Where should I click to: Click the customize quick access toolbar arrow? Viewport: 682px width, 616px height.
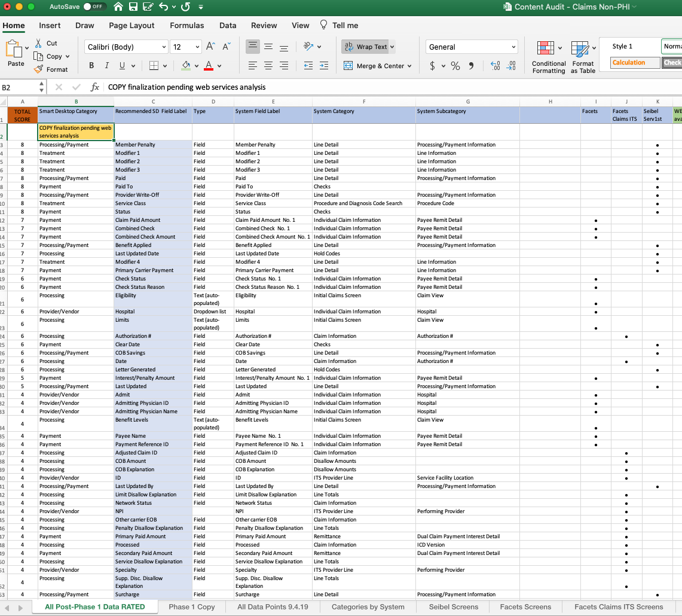point(200,7)
